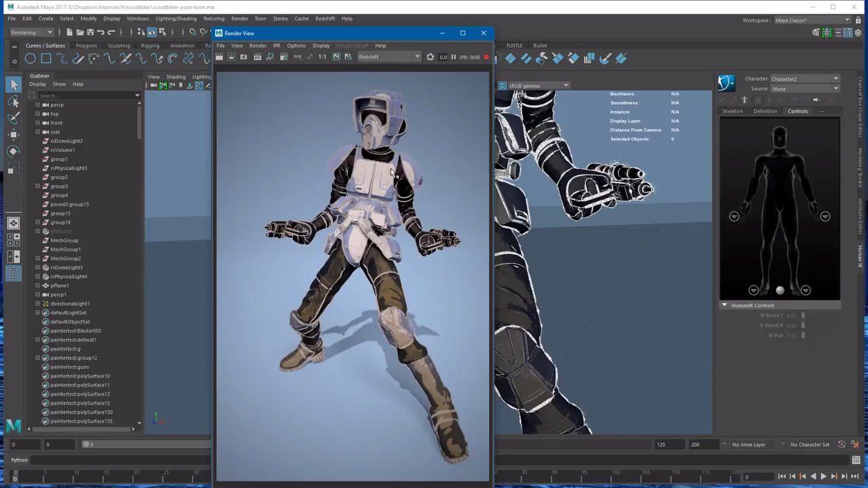Screen dimensions: 868x488
Task: Open Redshift renderer dropdown in Render View
Action: (389, 57)
